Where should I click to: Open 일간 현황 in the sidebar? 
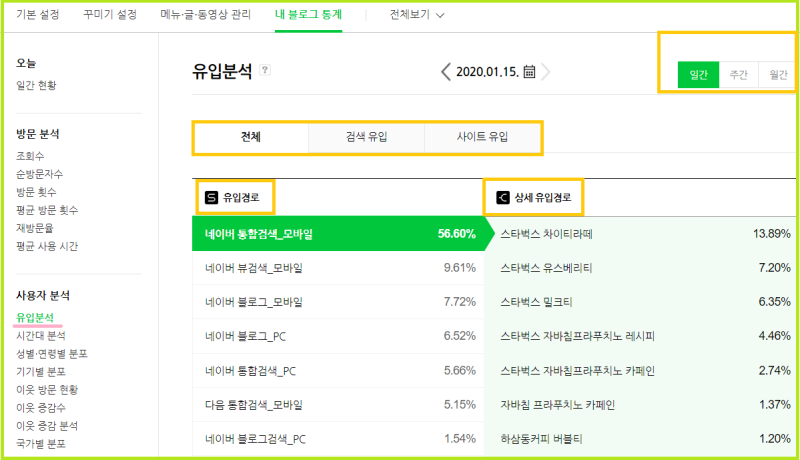tap(36, 85)
